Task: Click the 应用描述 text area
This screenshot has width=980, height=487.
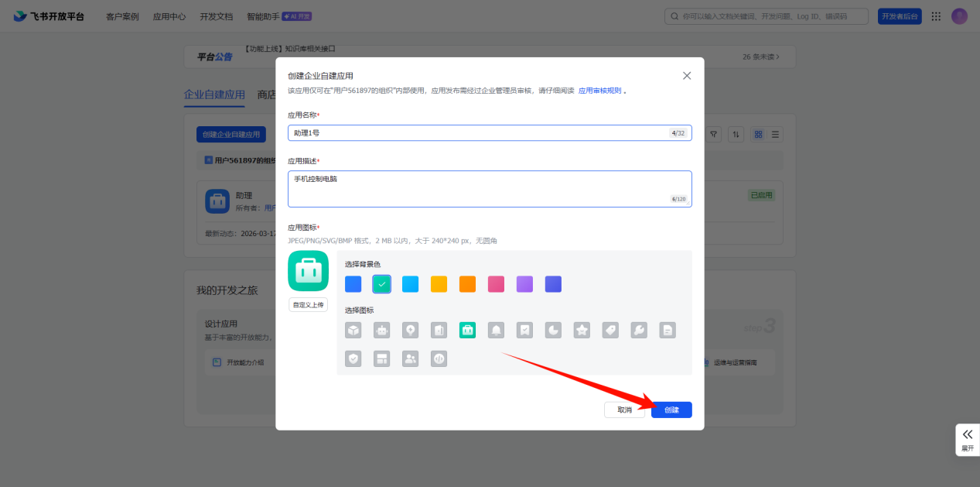Action: [x=490, y=189]
